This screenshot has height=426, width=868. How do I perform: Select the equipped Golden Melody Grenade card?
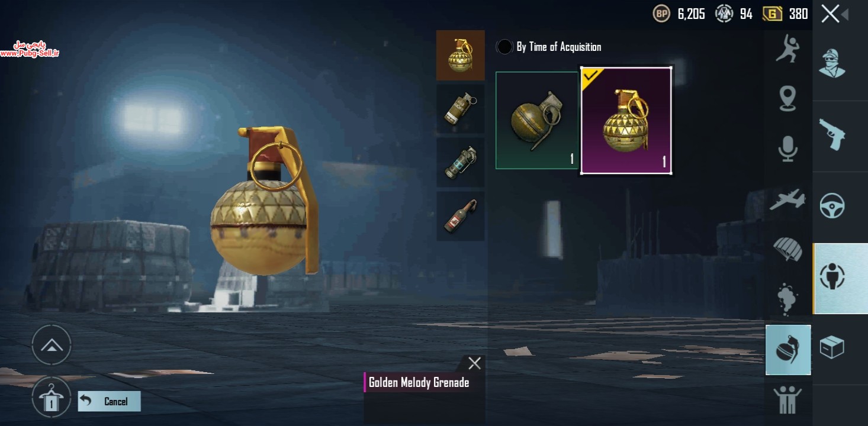(626, 121)
